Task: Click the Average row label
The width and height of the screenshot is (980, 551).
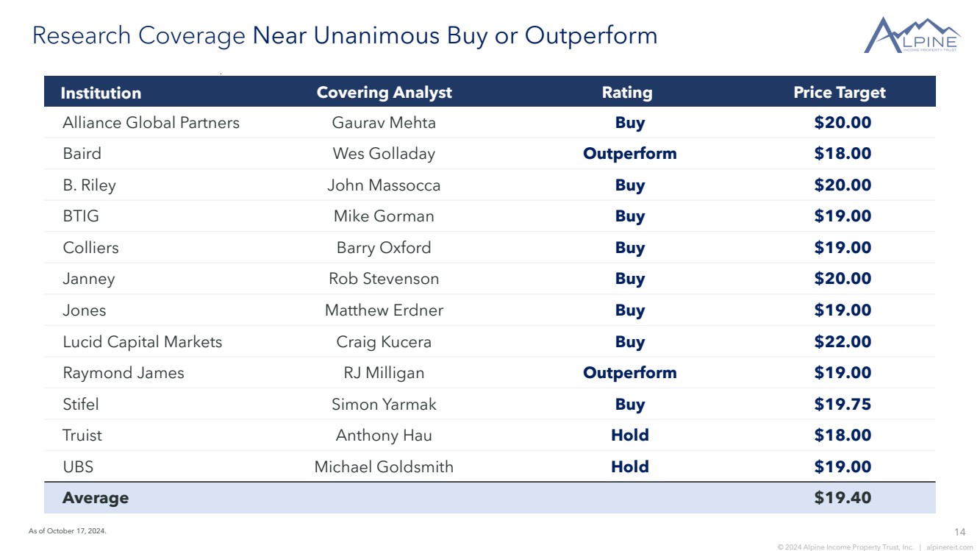Action: point(96,498)
